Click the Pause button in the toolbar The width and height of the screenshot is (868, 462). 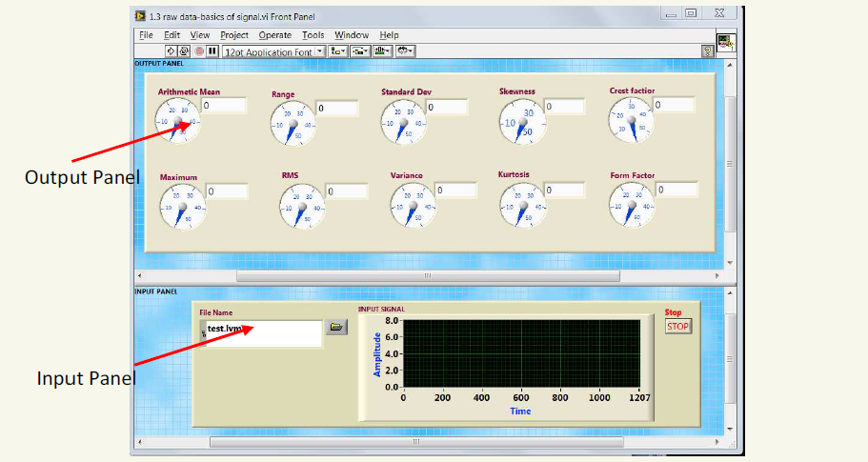(x=212, y=50)
